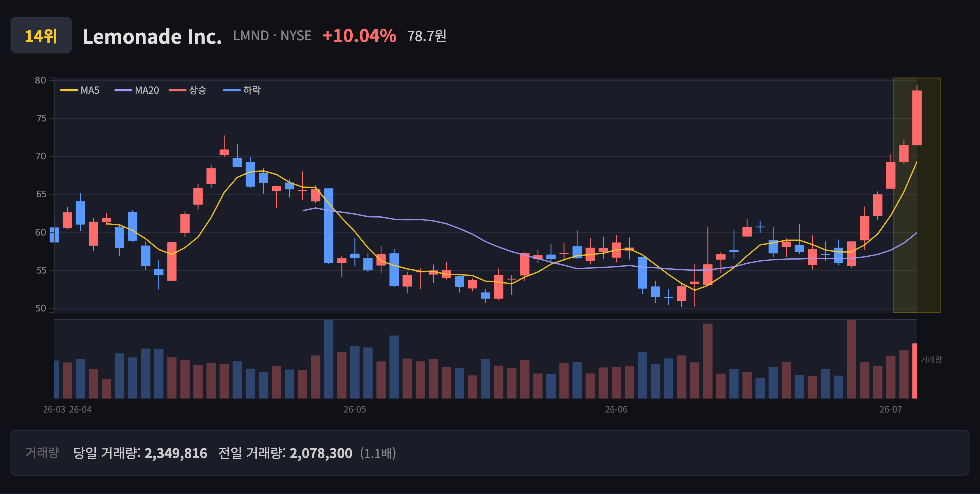Click the 55 price axis label
The height and width of the screenshot is (494, 980).
pos(41,271)
